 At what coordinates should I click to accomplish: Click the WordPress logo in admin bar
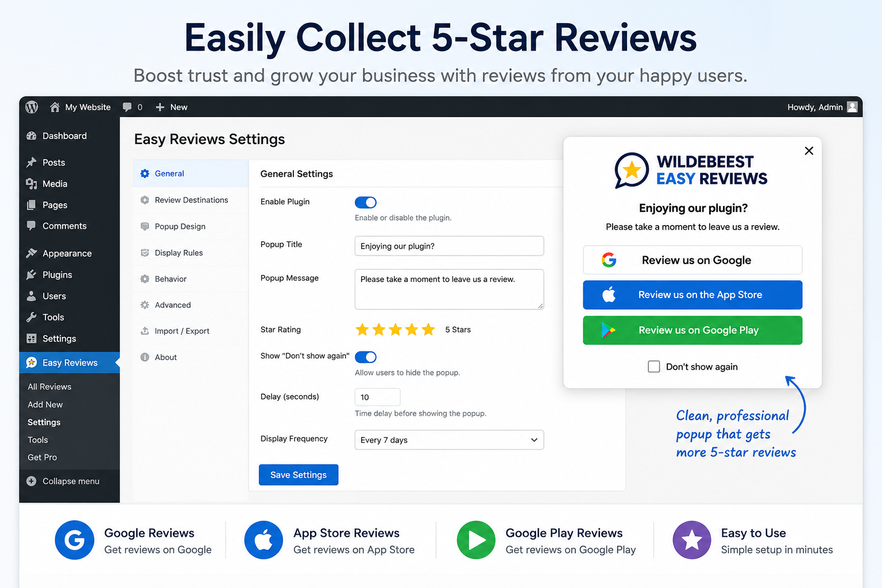point(32,107)
